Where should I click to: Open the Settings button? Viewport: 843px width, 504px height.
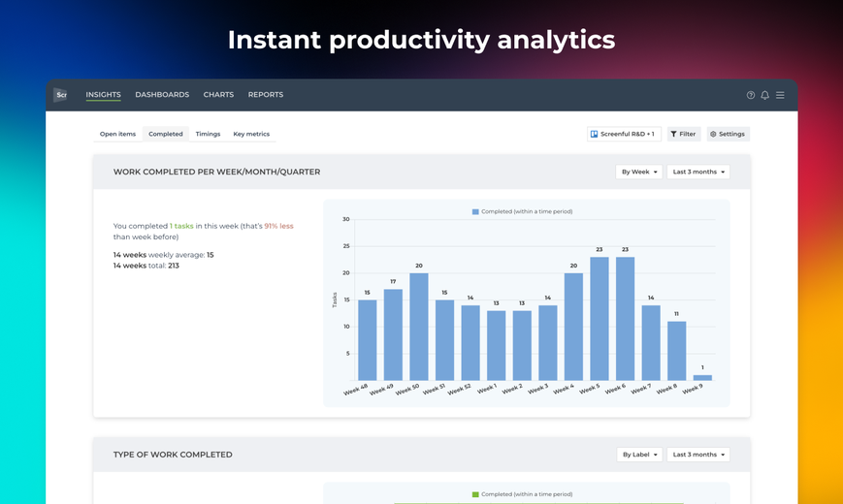[x=728, y=134]
